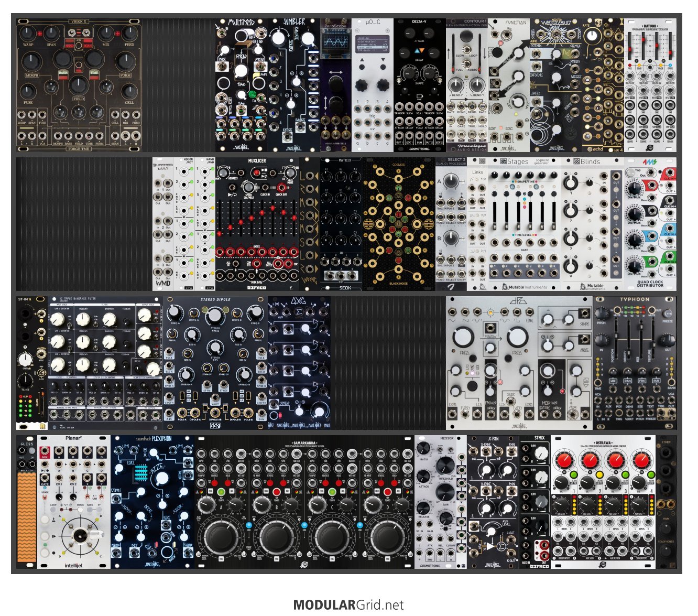This screenshot has width=698, height=616.
Task: Open the Mutable Instruments Links module
Action: [477, 224]
